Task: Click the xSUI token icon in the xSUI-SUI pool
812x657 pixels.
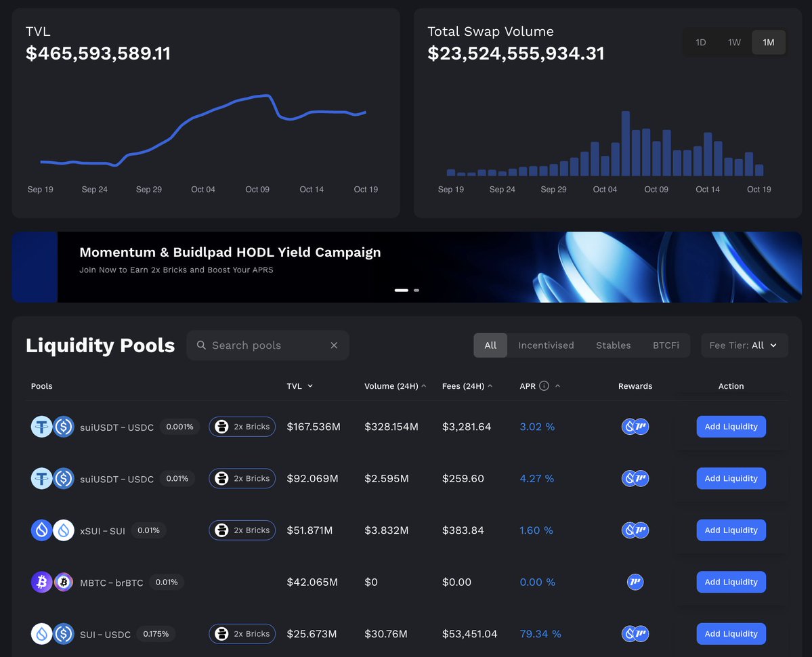Action: [x=41, y=530]
